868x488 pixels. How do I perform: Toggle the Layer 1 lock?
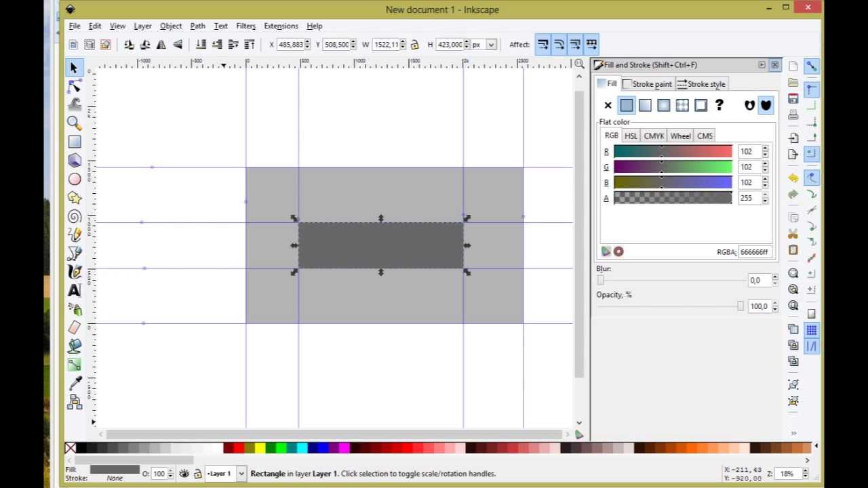point(198,474)
